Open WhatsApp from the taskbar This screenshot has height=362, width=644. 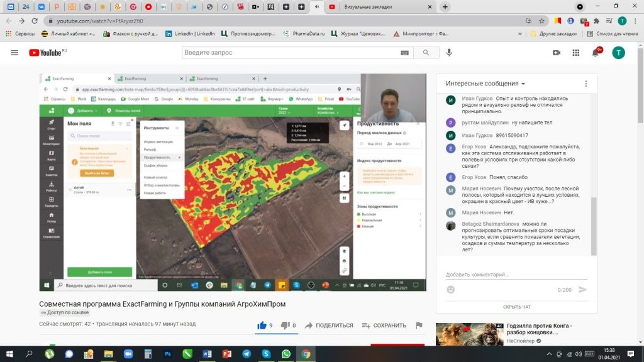pyautogui.click(x=286, y=354)
